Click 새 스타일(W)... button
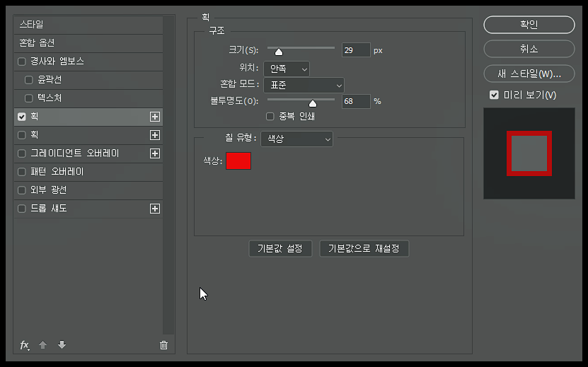This screenshot has height=367, width=588. click(x=529, y=74)
